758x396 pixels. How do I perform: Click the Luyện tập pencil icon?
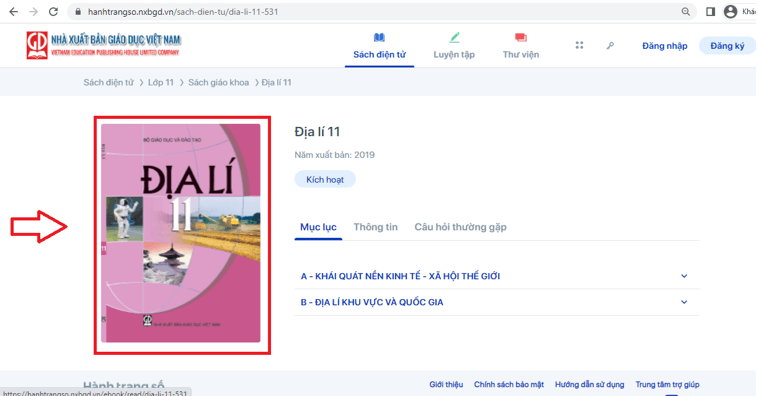click(454, 38)
